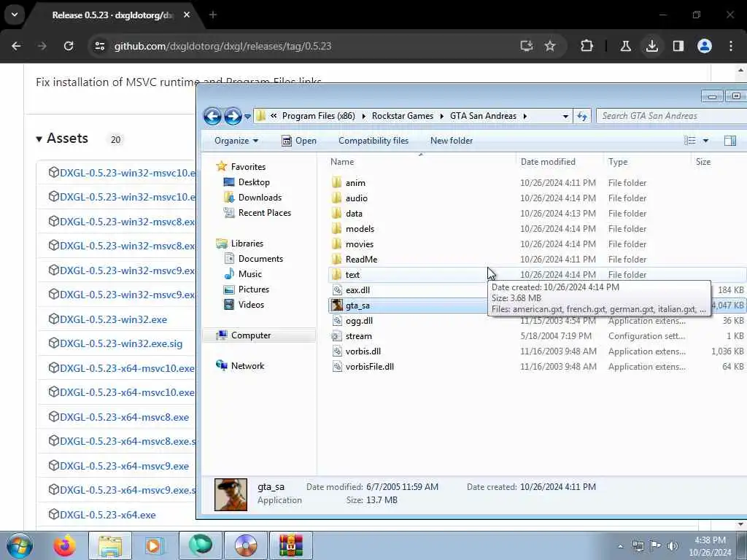Image resolution: width=747 pixels, height=560 pixels.
Task: Select the anim folder
Action: tap(348, 183)
